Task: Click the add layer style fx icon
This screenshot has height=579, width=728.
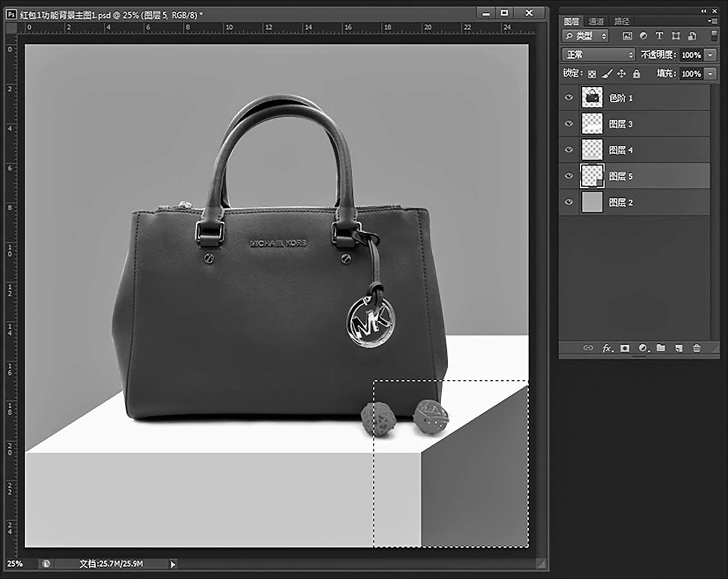Action: point(607,348)
